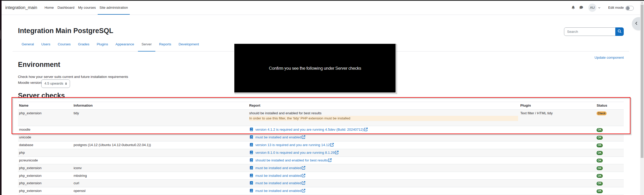Screen dimensions: 644x195
Task: Expand the block drawer arrow tab
Action: click(636, 24)
